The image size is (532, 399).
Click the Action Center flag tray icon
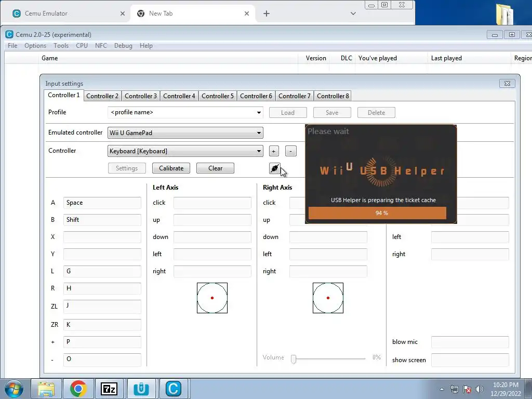click(467, 389)
